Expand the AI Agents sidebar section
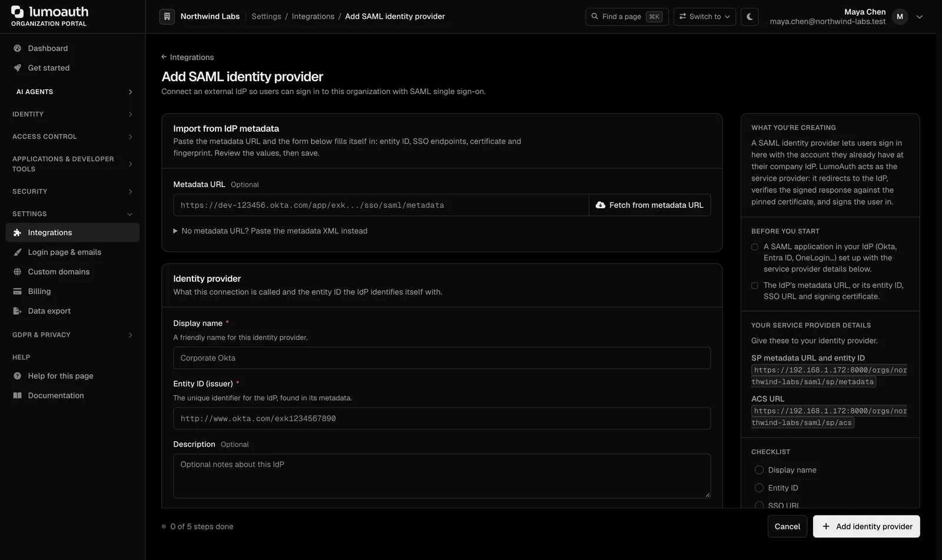 (x=74, y=92)
